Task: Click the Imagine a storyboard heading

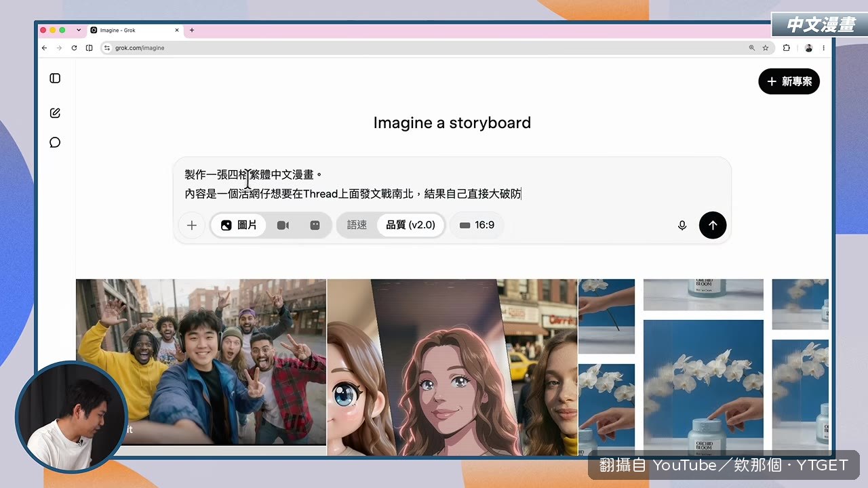Action: click(452, 123)
